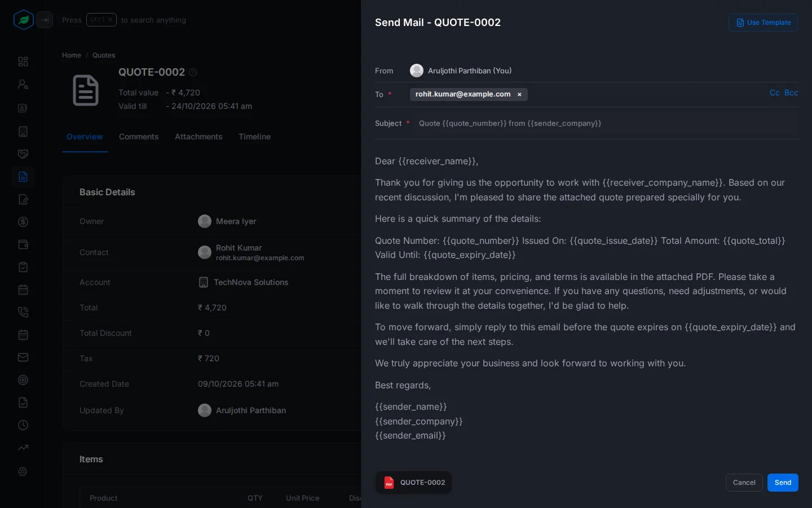The height and width of the screenshot is (508, 812).
Task: Click the email body line starting "Dear {{receiver_name}}"
Action: [427, 161]
